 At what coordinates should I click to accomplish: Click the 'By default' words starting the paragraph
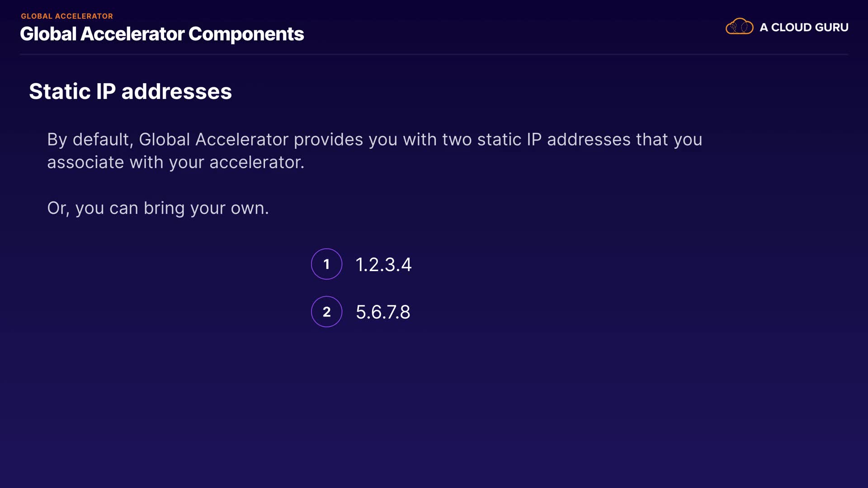(x=90, y=140)
